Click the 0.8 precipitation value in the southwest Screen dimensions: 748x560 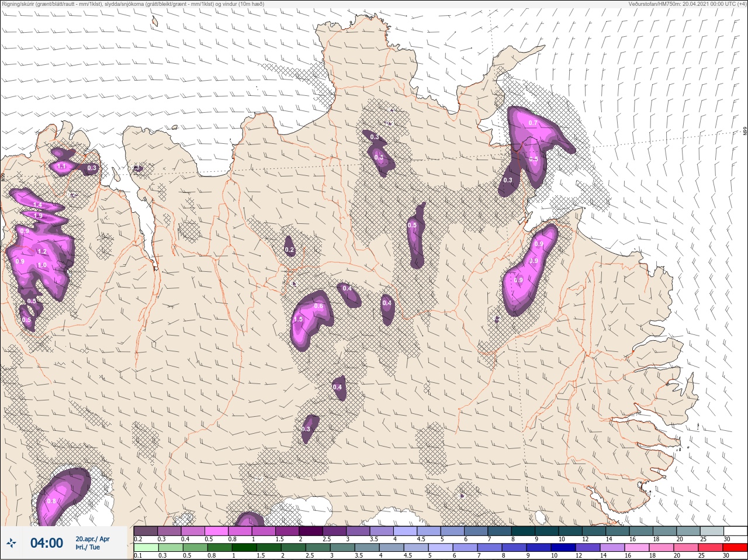tap(51, 501)
